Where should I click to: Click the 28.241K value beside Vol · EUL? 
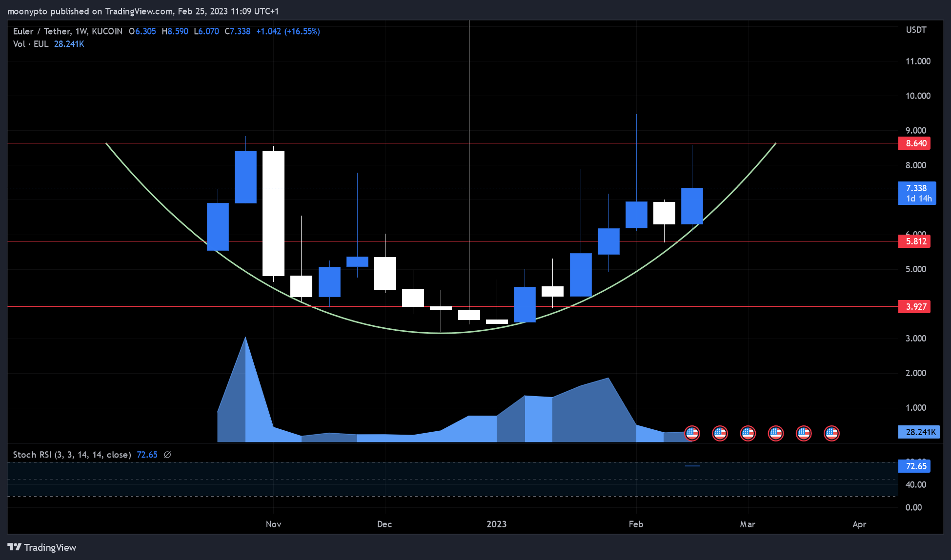pos(69,44)
